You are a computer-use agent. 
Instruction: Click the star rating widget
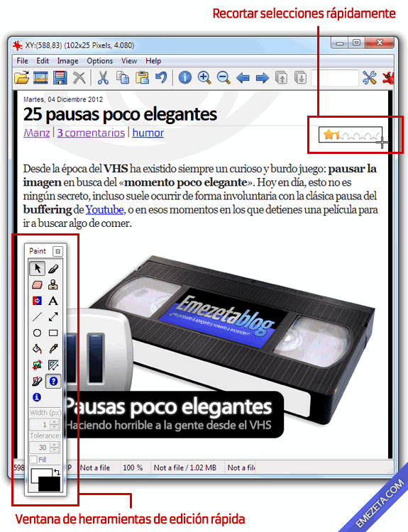(351, 135)
